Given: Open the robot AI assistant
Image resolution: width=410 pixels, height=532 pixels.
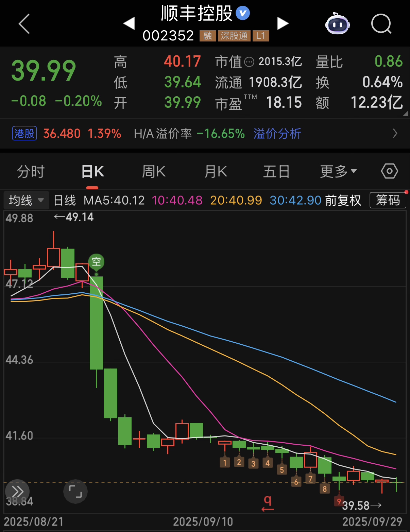Looking at the screenshot, I should pyautogui.click(x=337, y=24).
